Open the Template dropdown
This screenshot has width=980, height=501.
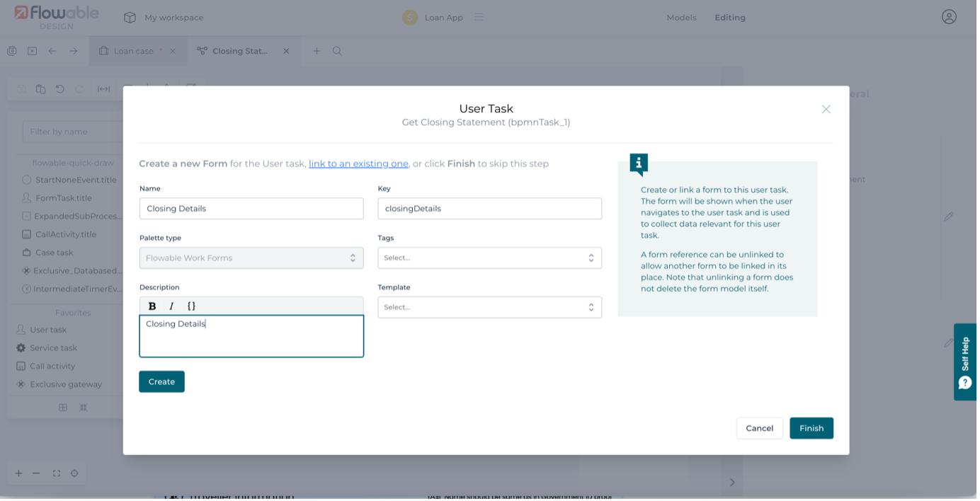click(489, 306)
